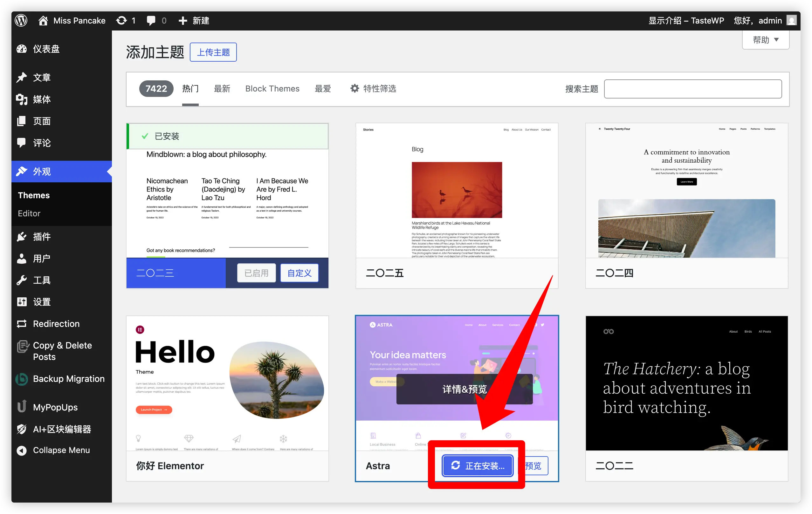Click the Collapse Menu arrow icon

[x=22, y=450]
